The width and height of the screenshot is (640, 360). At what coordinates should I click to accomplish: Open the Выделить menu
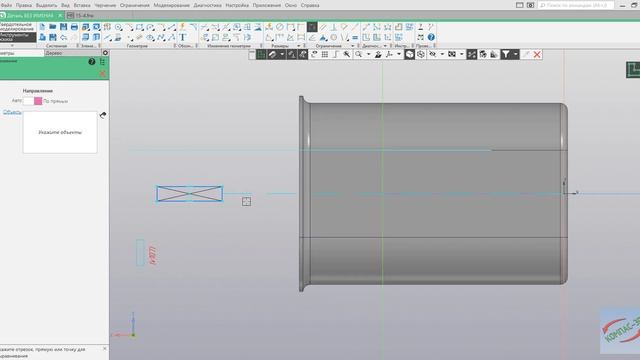point(46,5)
